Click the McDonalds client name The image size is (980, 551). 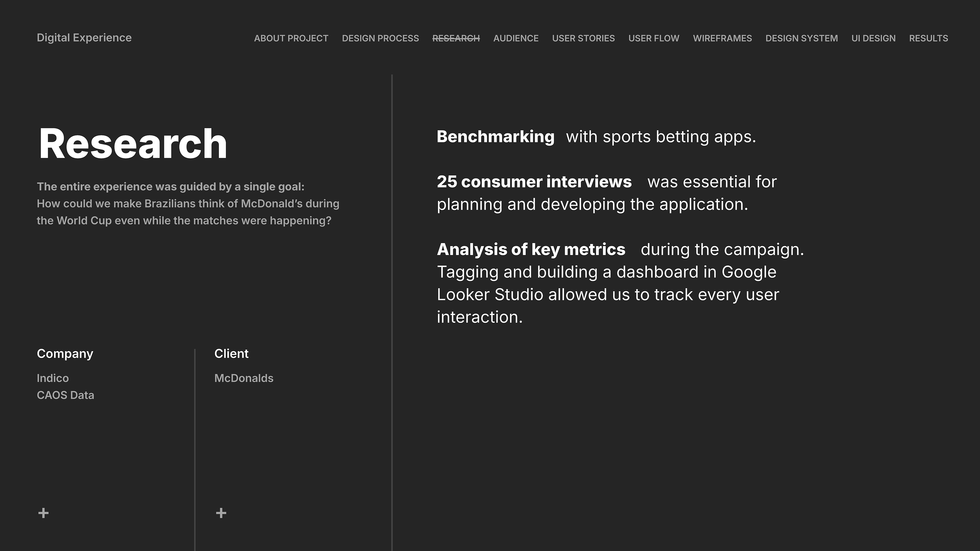point(244,378)
